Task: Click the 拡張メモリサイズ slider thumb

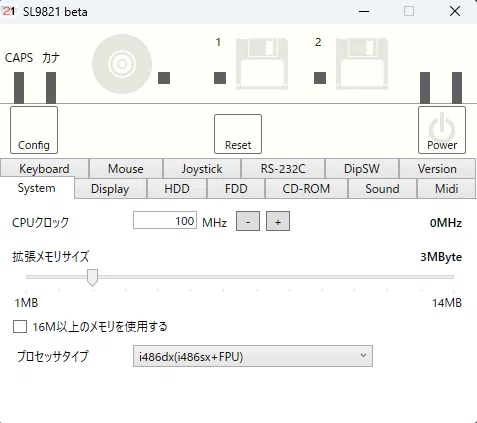Action: [x=92, y=277]
